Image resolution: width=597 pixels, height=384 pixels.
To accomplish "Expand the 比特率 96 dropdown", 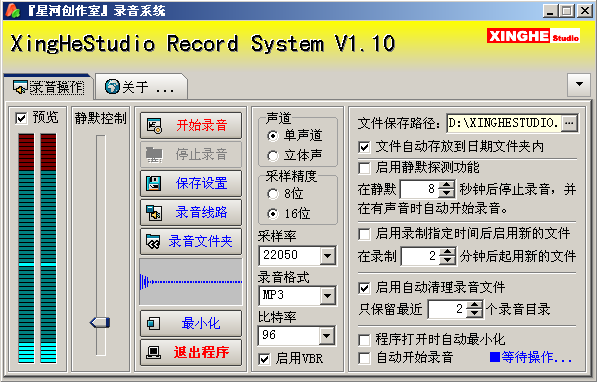I will [327, 336].
